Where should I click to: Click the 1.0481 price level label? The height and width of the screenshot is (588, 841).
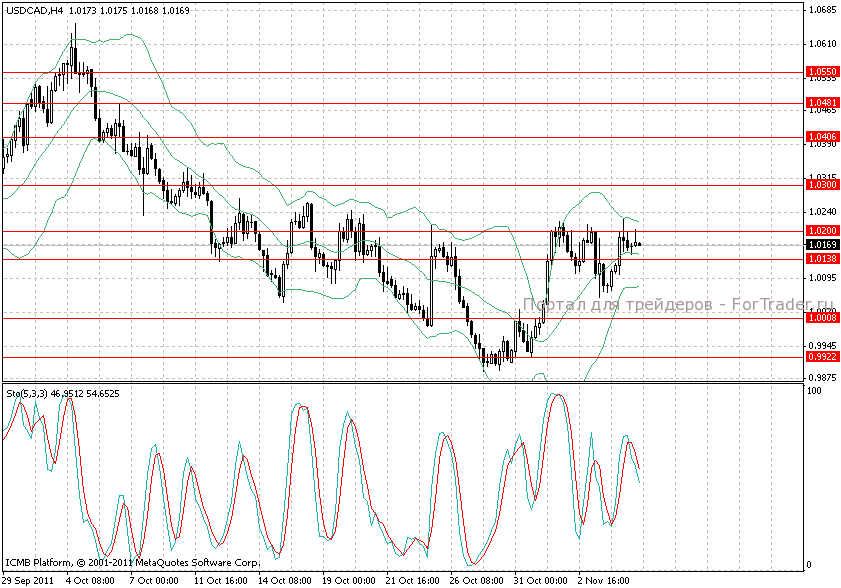(x=822, y=103)
